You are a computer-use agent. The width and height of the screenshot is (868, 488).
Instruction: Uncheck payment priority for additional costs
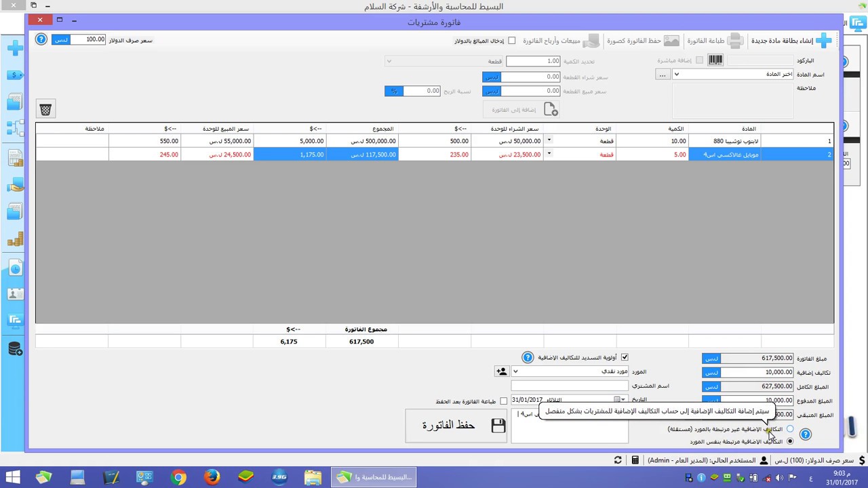(x=625, y=357)
